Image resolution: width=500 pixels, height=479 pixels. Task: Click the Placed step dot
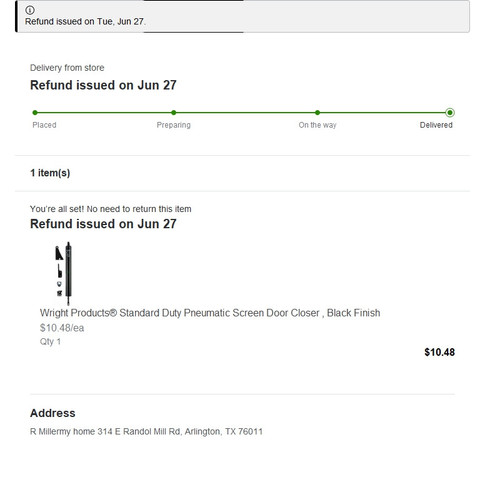(x=35, y=113)
